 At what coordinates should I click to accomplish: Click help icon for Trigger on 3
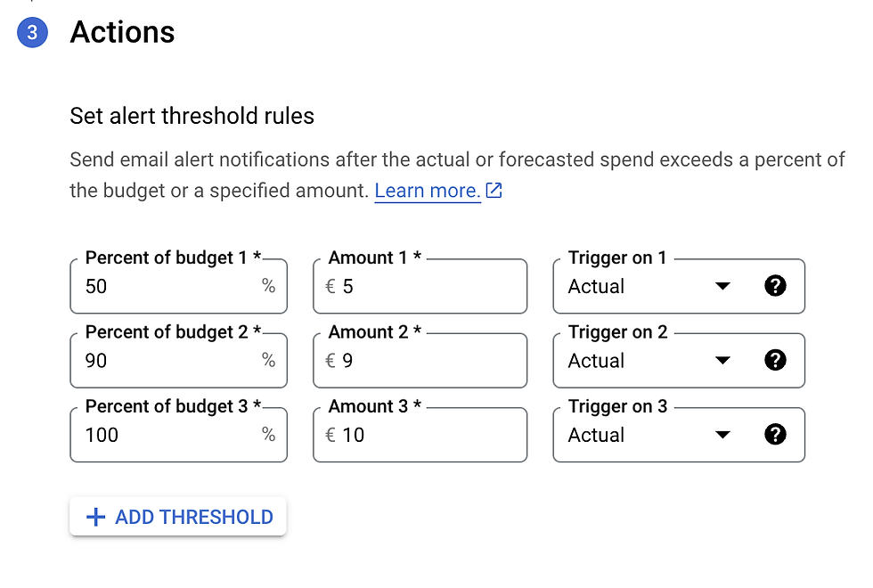[775, 435]
